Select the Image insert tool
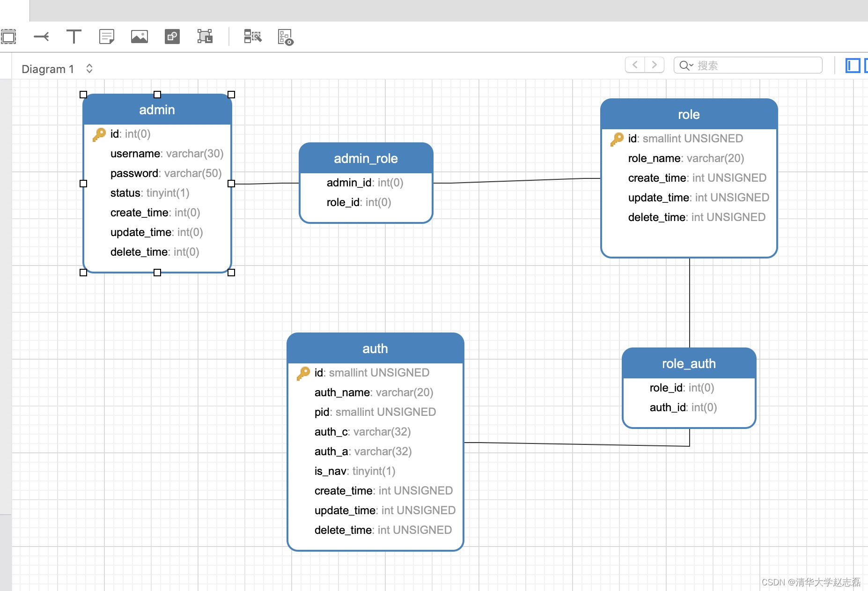Viewport: 868px width, 591px height. click(x=140, y=37)
